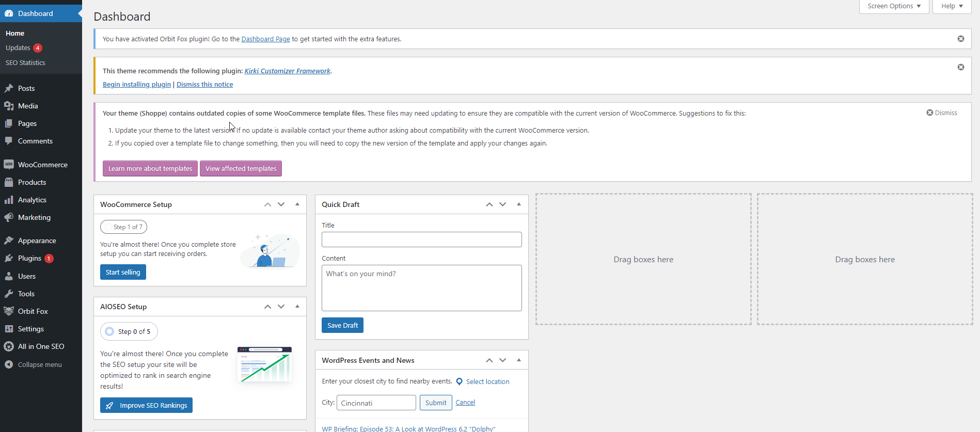Click Learn more about templates button
The width and height of the screenshot is (980, 432).
tap(150, 169)
